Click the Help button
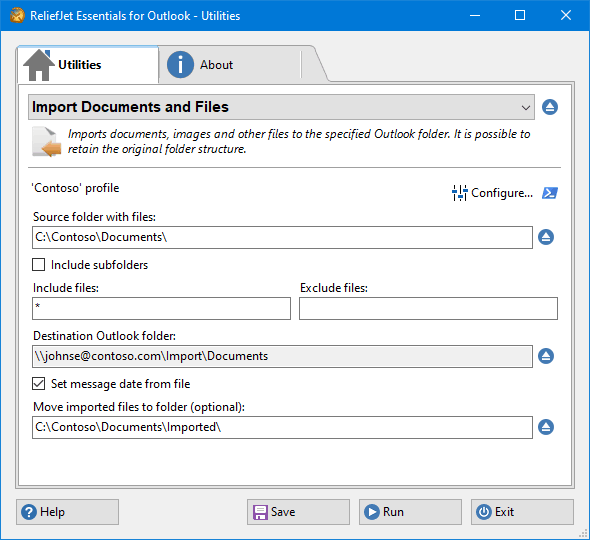This screenshot has height=540, width=590. 67,512
